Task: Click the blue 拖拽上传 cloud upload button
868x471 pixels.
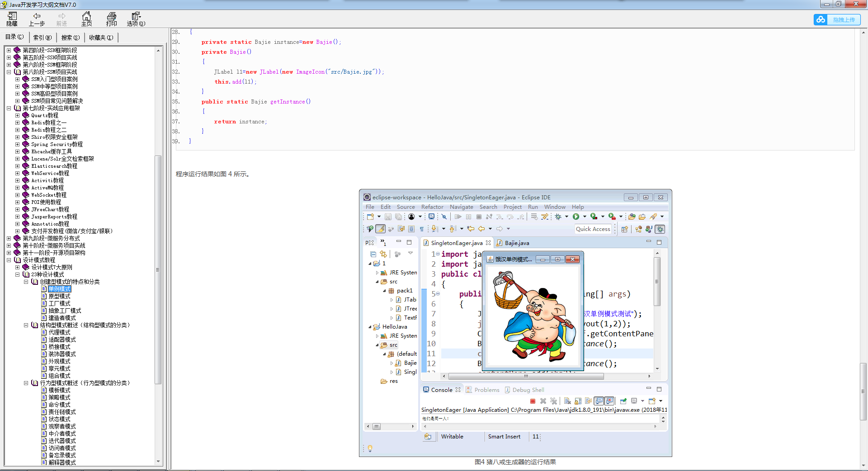Action: pos(837,19)
